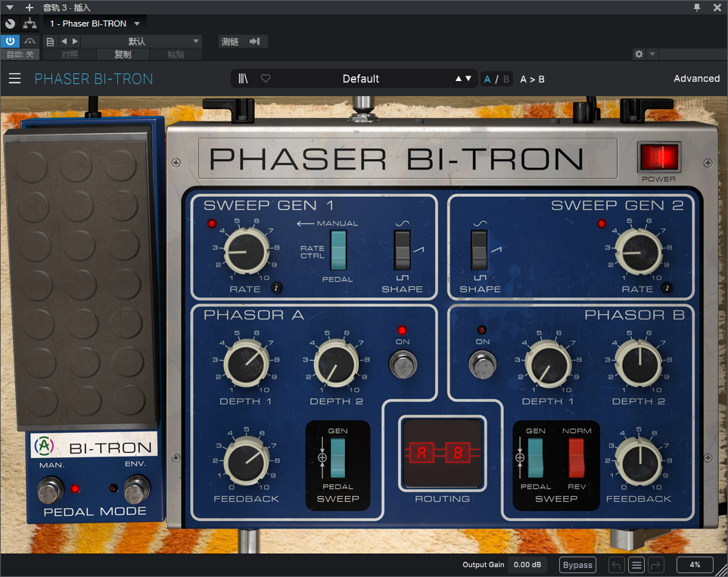728x577 pixels.
Task: Flip the Phasor B Gen/Pedal SWEEP switch
Action: (535, 458)
